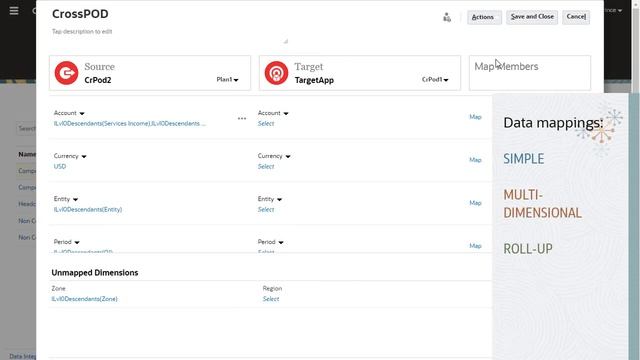The height and width of the screenshot is (360, 640).
Task: Expand source Account dimension dropdown
Action: 82,113
